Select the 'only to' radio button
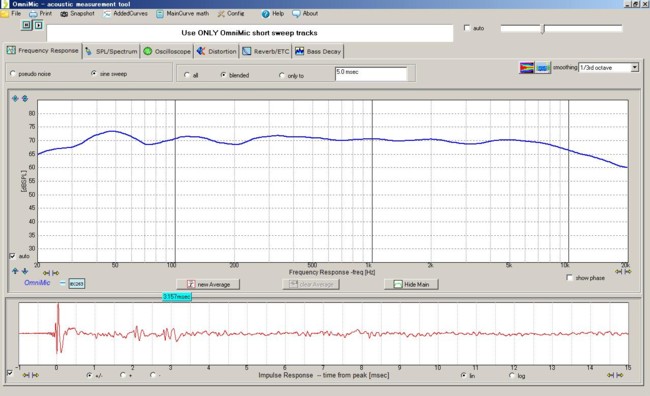The width and height of the screenshot is (650, 396). click(282, 75)
